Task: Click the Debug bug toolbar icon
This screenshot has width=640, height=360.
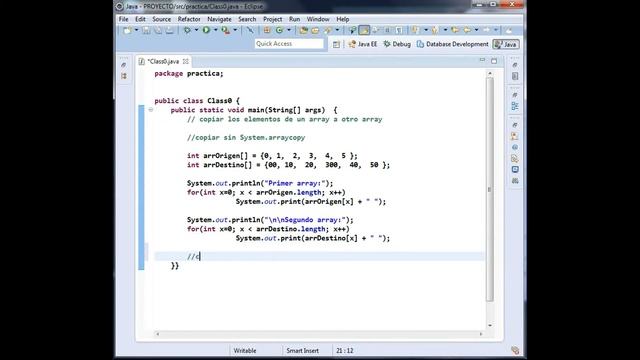Action: (x=187, y=30)
